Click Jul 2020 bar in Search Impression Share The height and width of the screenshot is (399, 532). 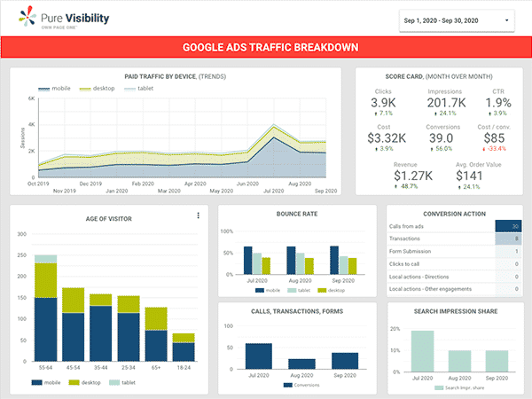(x=422, y=351)
